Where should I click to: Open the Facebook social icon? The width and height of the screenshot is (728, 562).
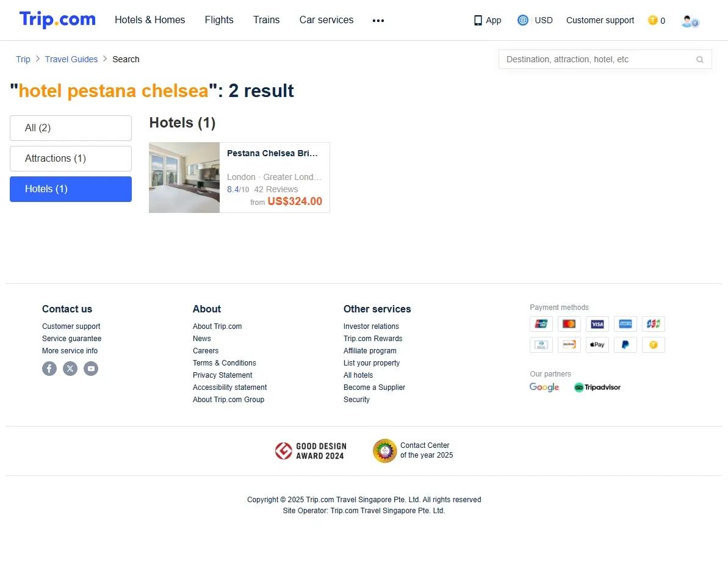coord(49,369)
